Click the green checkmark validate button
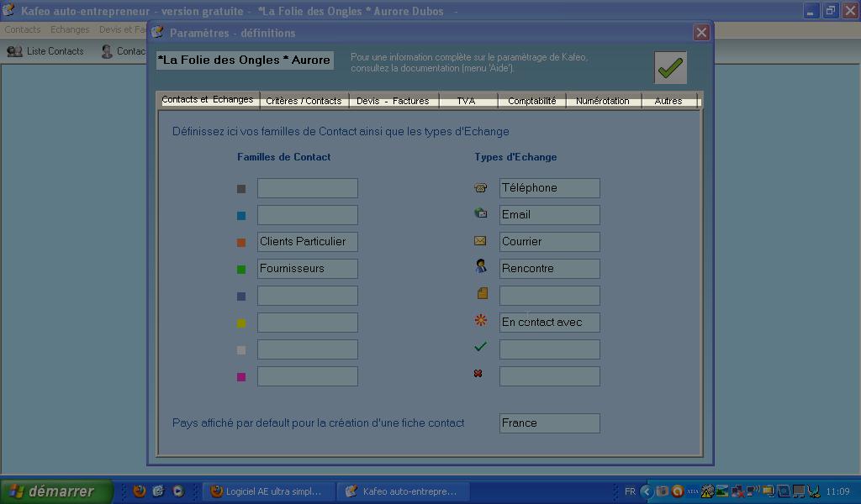Viewport: 861px width, 504px height. pos(670,68)
